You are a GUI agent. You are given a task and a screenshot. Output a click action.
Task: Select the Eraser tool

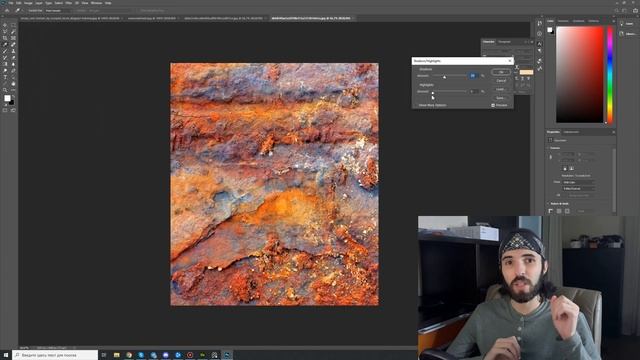(x=13, y=58)
